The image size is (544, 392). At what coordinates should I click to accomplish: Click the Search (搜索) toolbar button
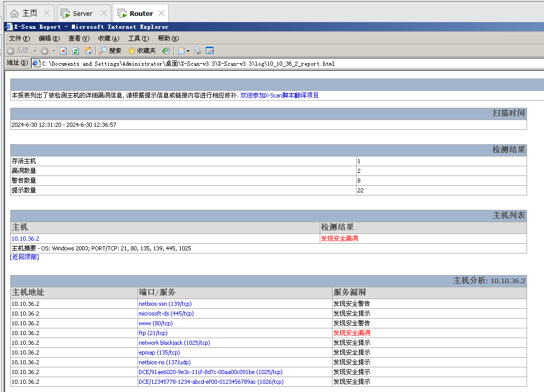click(110, 51)
